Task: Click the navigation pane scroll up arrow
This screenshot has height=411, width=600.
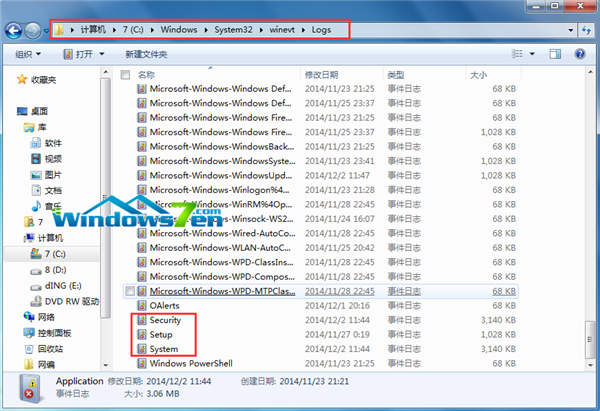Action: [106, 72]
